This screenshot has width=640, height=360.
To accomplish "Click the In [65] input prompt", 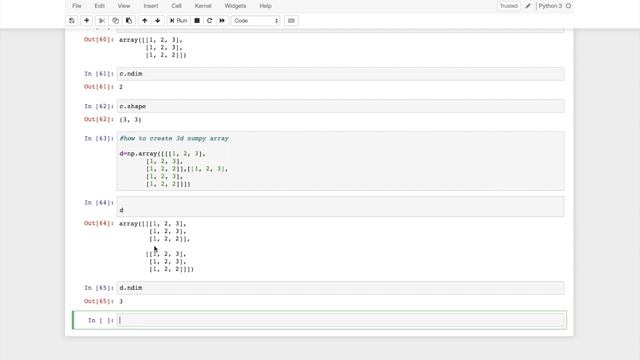I will point(99,288).
